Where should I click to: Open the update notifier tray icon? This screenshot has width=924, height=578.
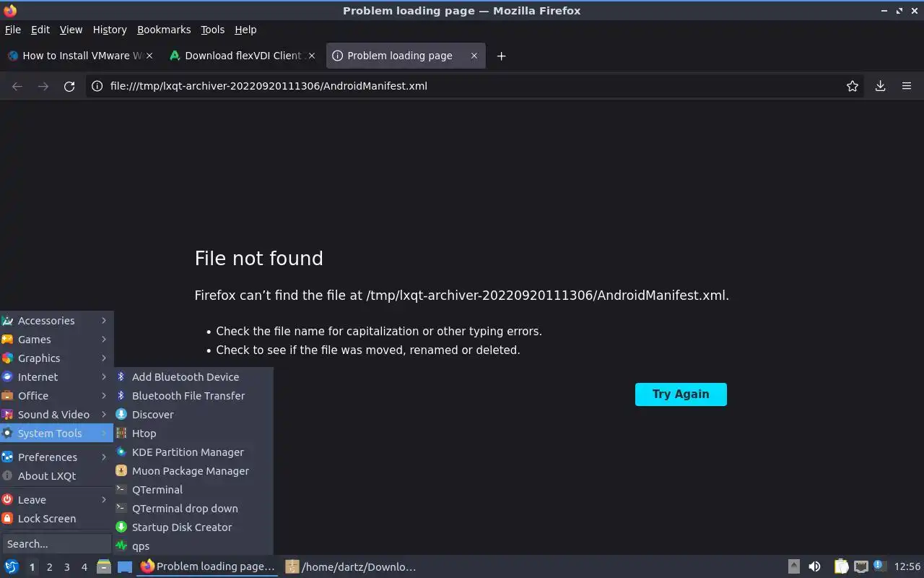point(879,566)
